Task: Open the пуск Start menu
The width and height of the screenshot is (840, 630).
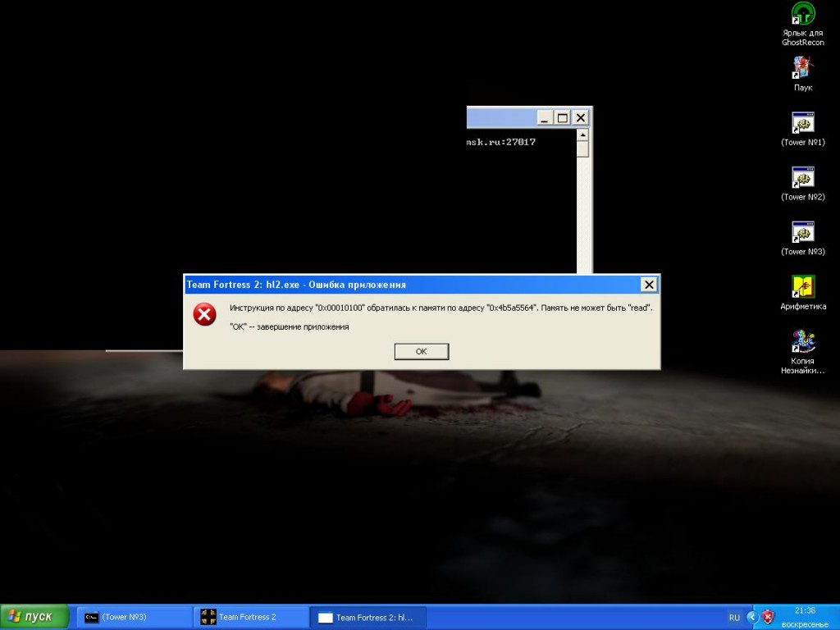Action: point(34,617)
